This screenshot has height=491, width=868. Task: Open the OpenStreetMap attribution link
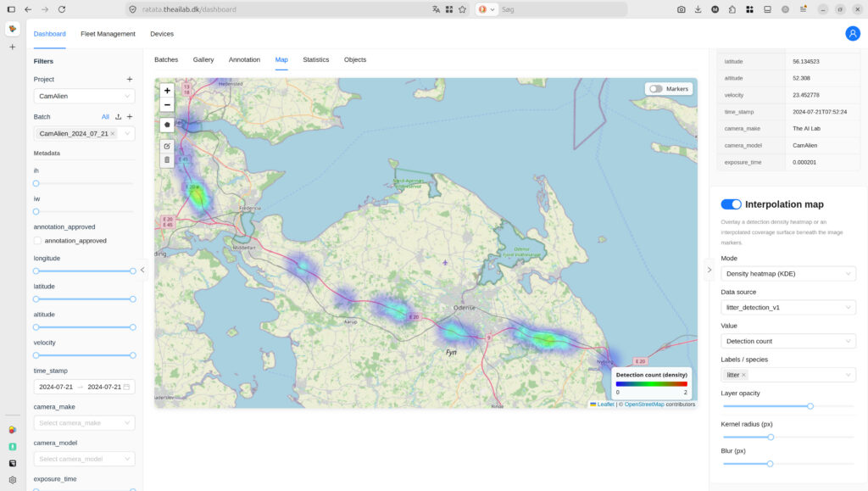(644, 405)
